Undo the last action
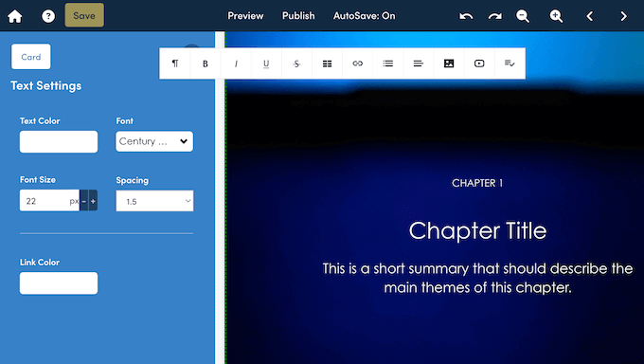The width and height of the screenshot is (644, 364). tap(466, 16)
